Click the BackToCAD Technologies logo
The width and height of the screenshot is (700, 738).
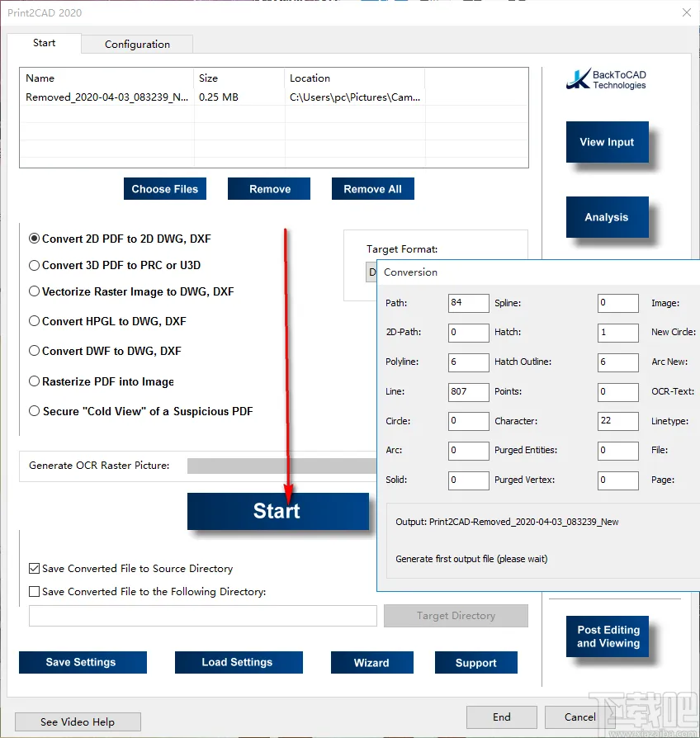pyautogui.click(x=606, y=79)
